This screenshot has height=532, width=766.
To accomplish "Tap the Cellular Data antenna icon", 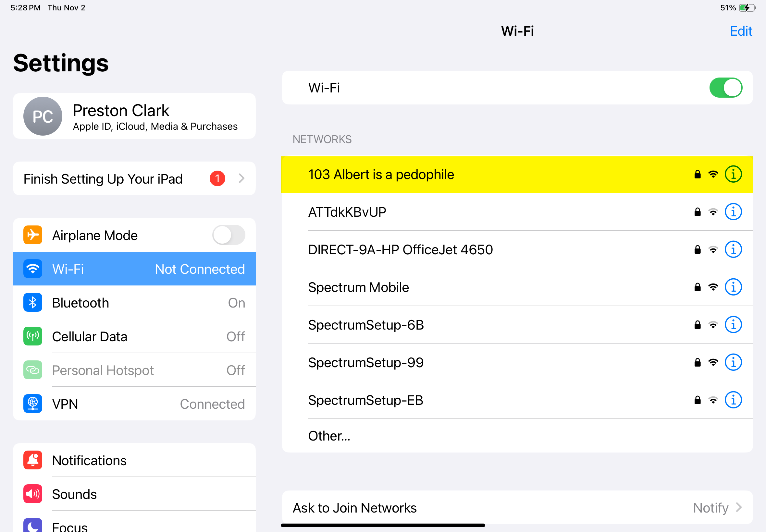I will [x=33, y=336].
